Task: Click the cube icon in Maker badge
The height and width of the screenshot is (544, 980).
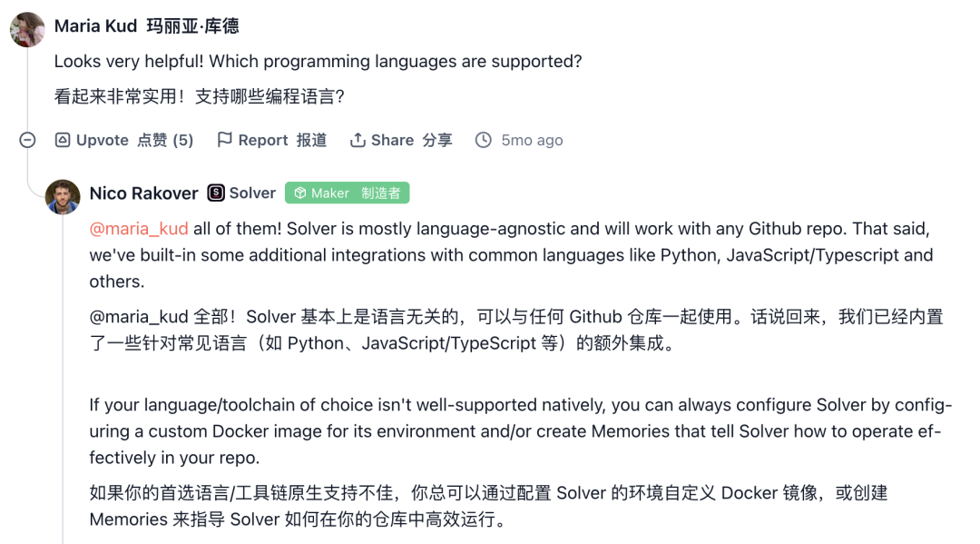Action: [299, 193]
